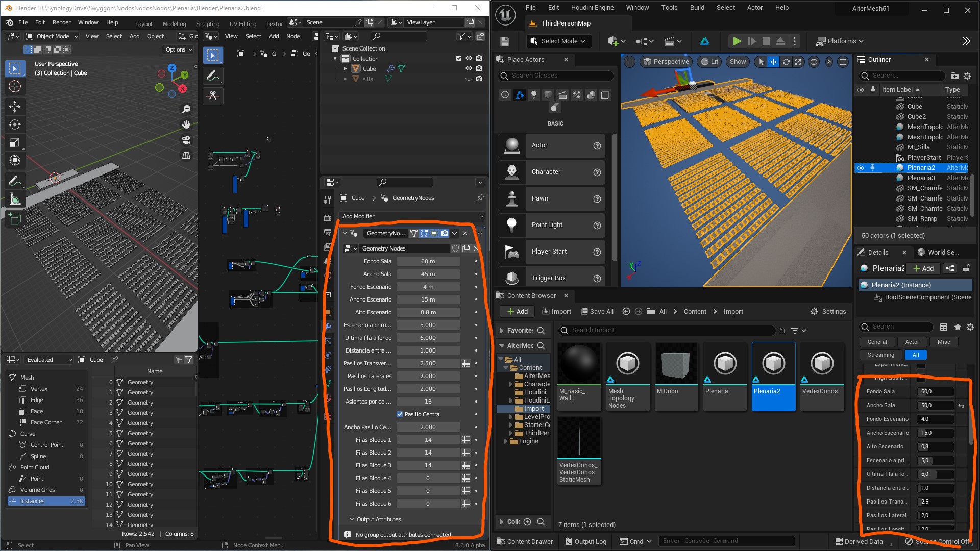The width and height of the screenshot is (980, 551).
Task: Open Unreal Build menu
Action: tap(697, 8)
